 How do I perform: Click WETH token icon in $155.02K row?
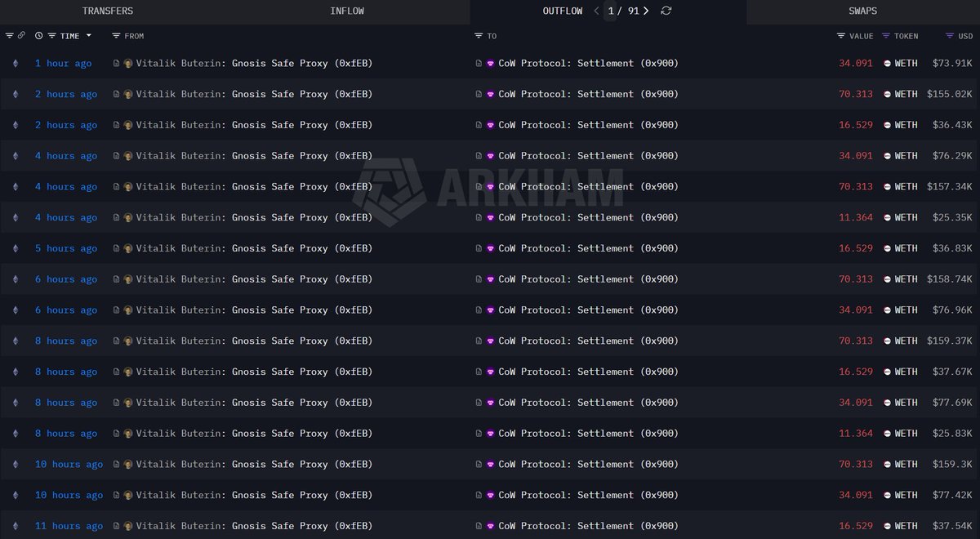click(887, 94)
